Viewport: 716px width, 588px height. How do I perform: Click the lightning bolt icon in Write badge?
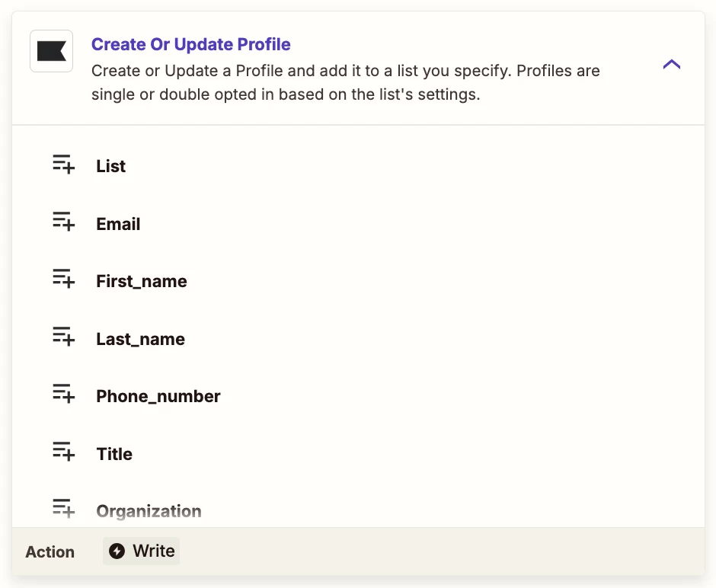point(117,551)
